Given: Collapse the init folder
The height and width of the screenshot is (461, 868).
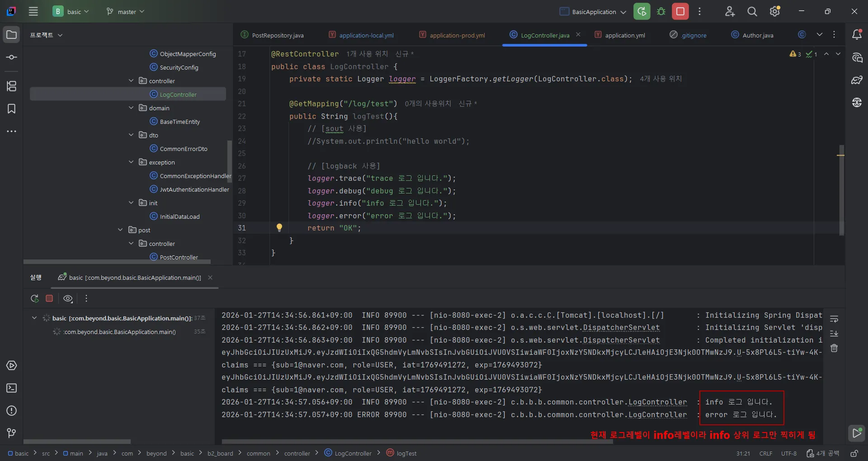Looking at the screenshot, I should coord(131,203).
